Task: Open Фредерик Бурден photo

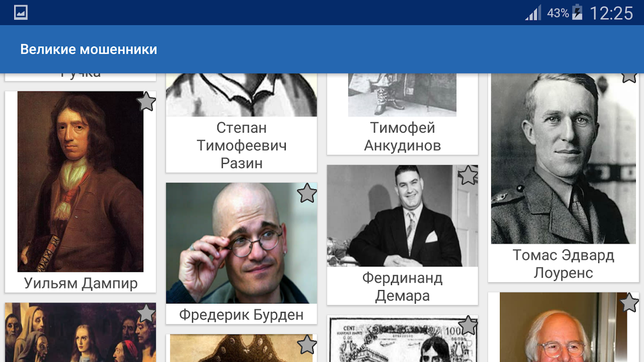Action: tap(241, 243)
